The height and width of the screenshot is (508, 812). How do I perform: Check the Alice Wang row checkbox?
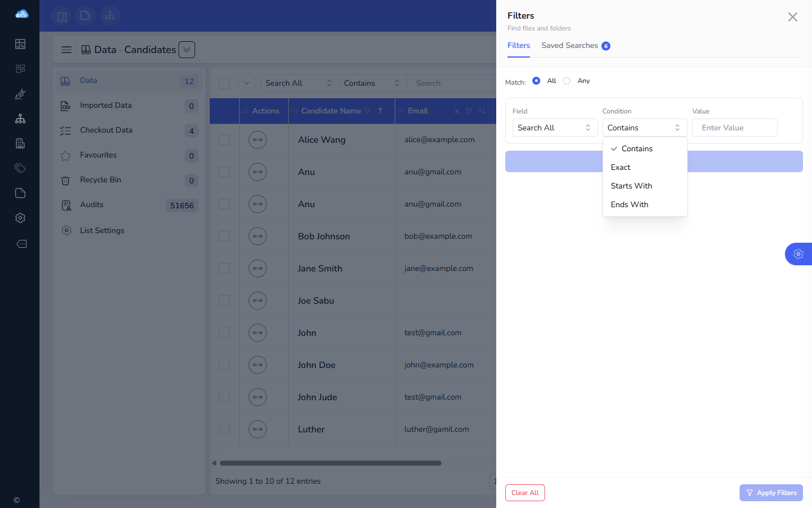(224, 140)
